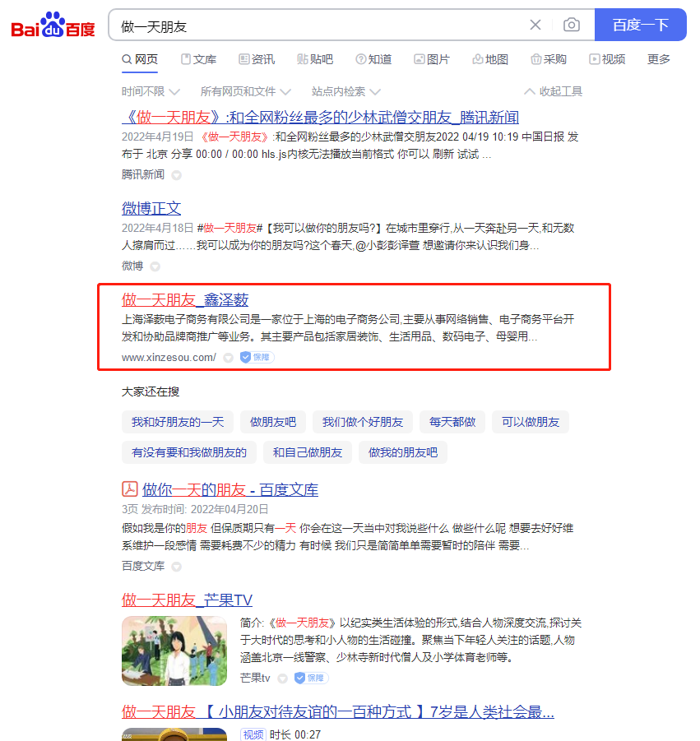Image resolution: width=700 pixels, height=741 pixels.
Task: Expand the 时间不限 time filter dropdown
Action: coord(151,91)
